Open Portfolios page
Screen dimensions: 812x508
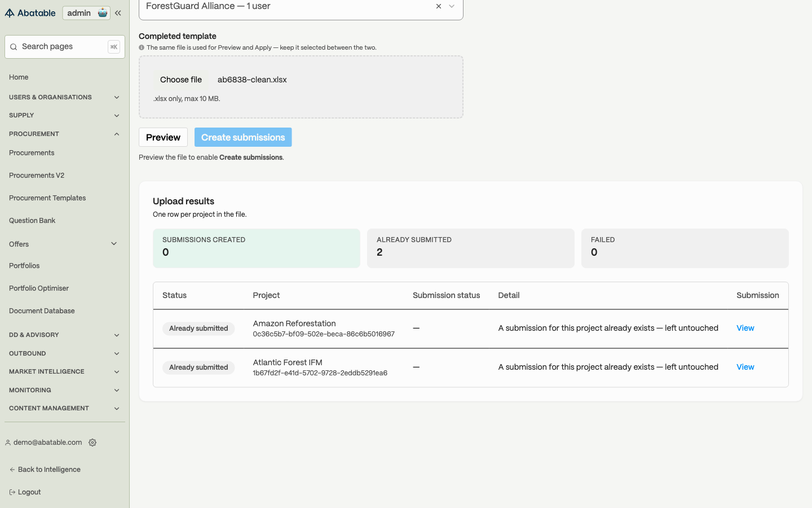click(24, 266)
